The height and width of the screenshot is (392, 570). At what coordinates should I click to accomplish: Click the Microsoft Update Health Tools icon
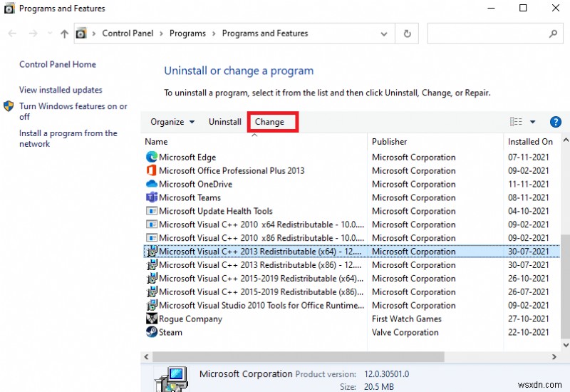pos(152,211)
